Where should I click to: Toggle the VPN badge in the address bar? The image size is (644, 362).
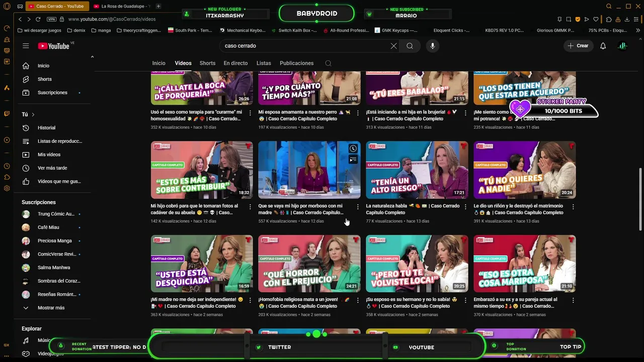pyautogui.click(x=51, y=19)
